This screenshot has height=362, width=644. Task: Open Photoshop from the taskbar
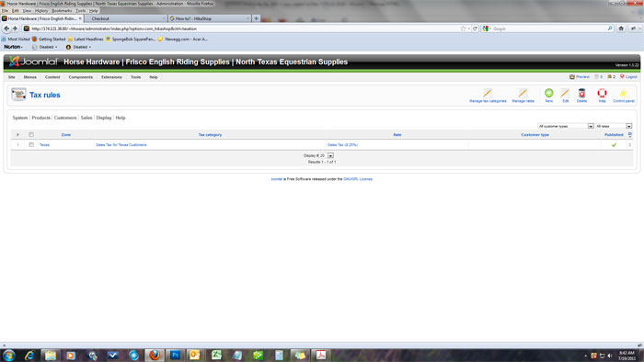(x=175, y=355)
